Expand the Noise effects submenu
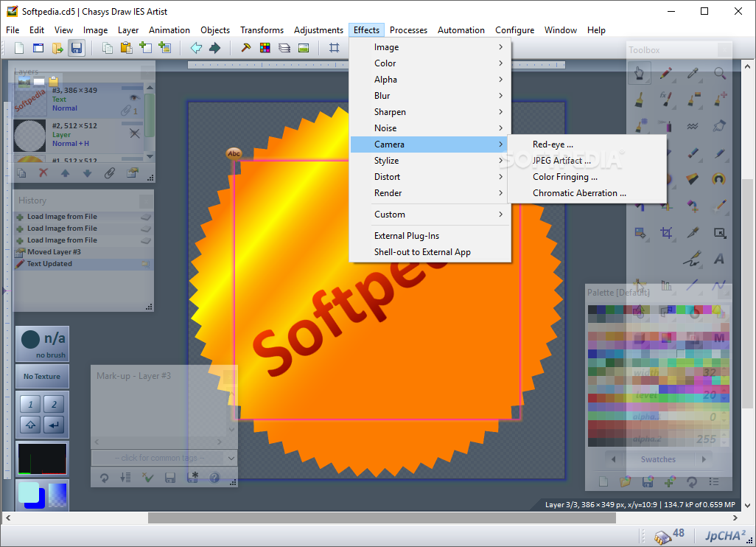The width and height of the screenshot is (756, 547). click(430, 128)
